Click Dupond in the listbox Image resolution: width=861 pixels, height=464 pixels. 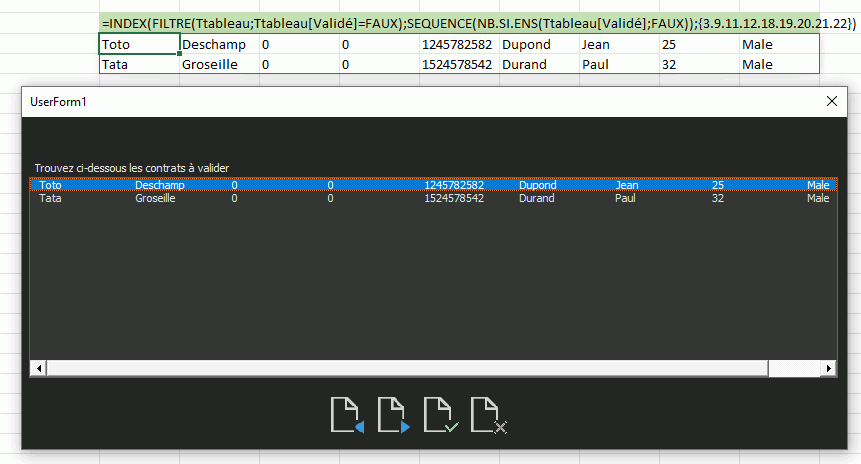pyautogui.click(x=538, y=185)
